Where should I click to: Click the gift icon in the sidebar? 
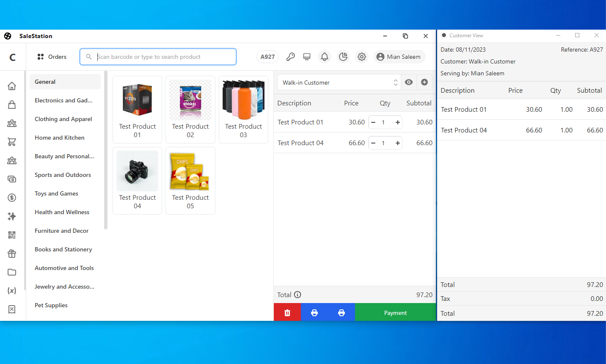tap(12, 253)
